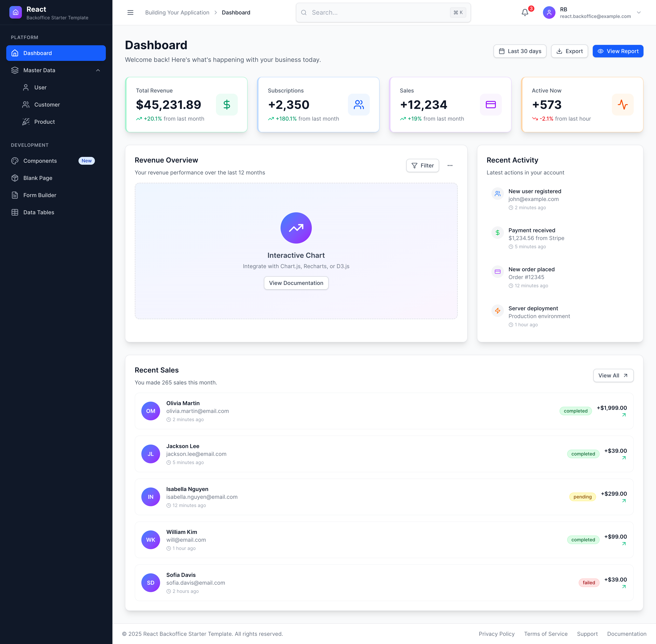The width and height of the screenshot is (656, 644).
Task: Open Support footer link
Action: pyautogui.click(x=587, y=634)
